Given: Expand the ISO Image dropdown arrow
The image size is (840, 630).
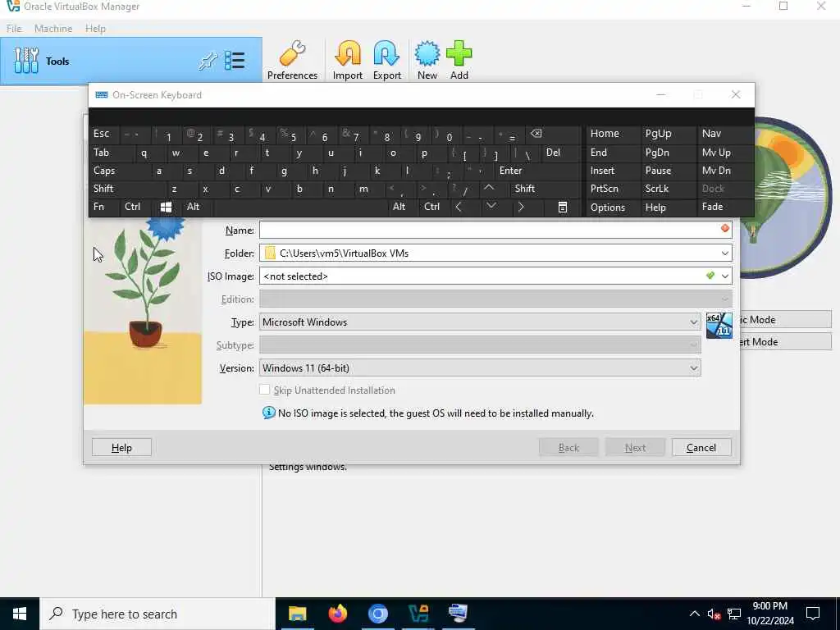Looking at the screenshot, I should click(x=725, y=276).
